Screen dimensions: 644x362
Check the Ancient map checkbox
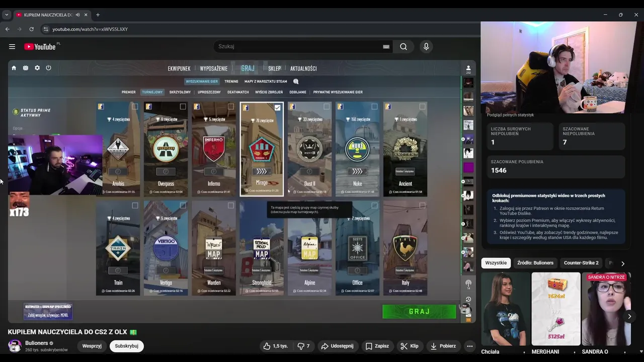point(422,107)
